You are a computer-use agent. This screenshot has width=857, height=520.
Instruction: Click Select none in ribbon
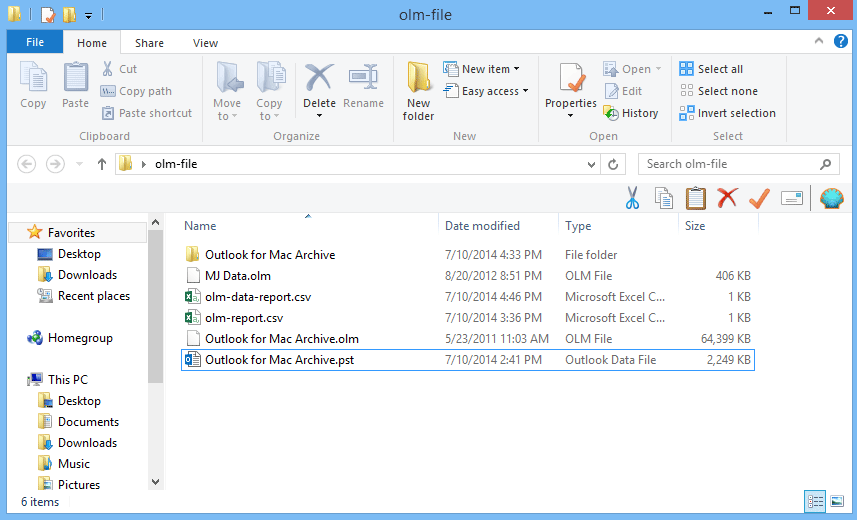click(718, 91)
